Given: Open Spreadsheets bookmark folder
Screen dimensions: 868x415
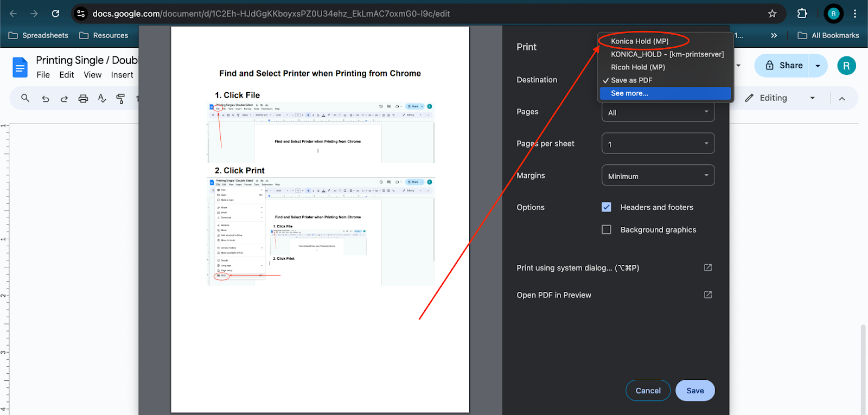Looking at the screenshot, I should point(39,35).
